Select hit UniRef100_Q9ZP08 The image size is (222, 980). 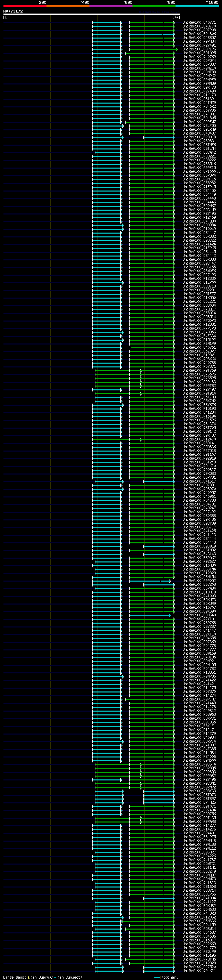click(x=199, y=30)
